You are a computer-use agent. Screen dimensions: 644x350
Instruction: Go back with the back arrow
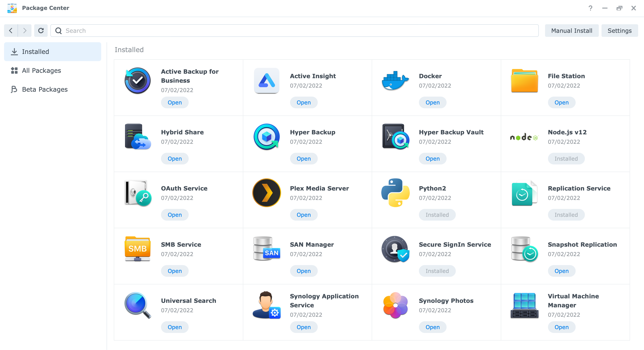11,31
